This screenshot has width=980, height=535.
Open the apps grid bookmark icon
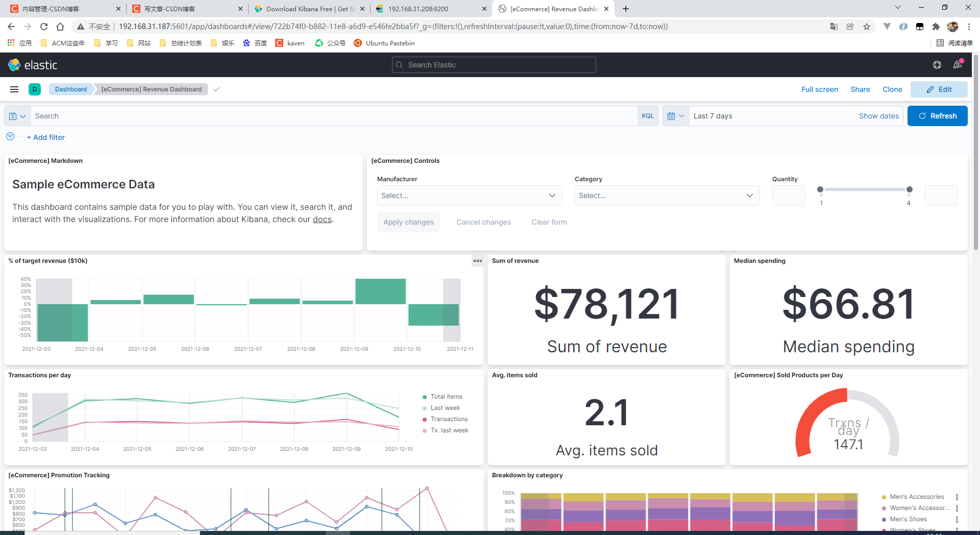(x=11, y=43)
